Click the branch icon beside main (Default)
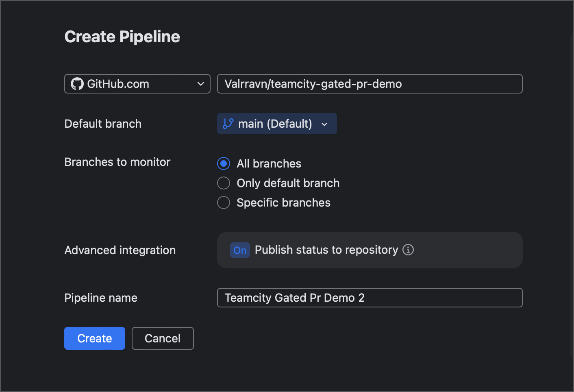 pos(228,124)
